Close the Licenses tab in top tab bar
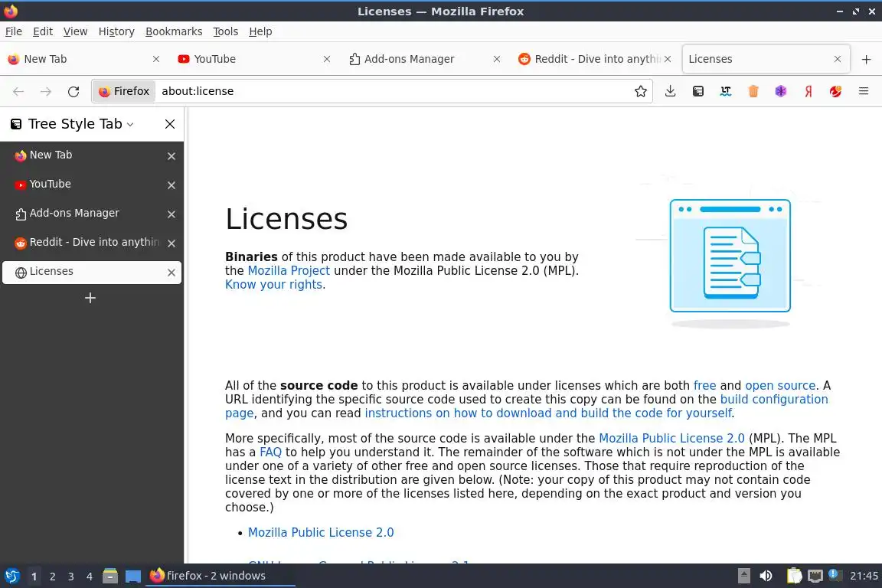Image resolution: width=882 pixels, height=588 pixels. click(x=838, y=59)
